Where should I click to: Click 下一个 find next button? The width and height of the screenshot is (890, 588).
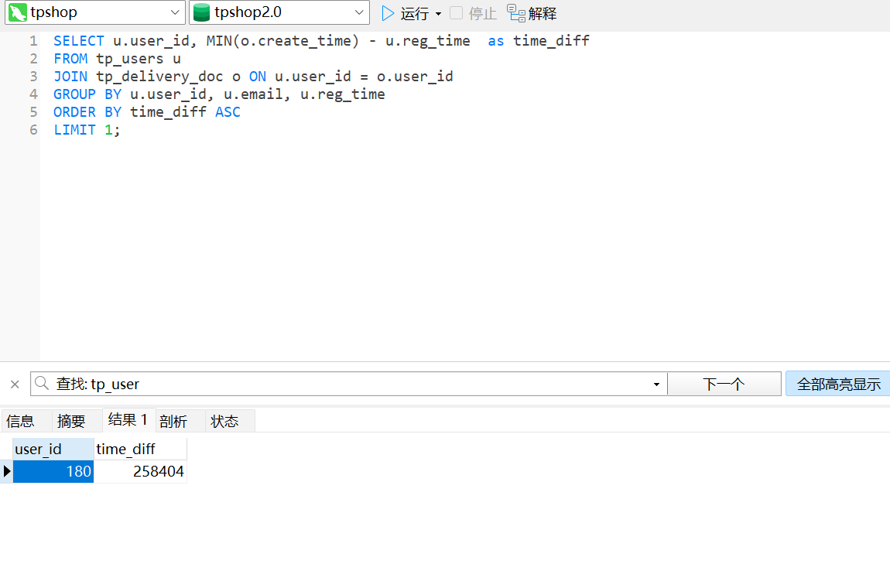(x=724, y=385)
